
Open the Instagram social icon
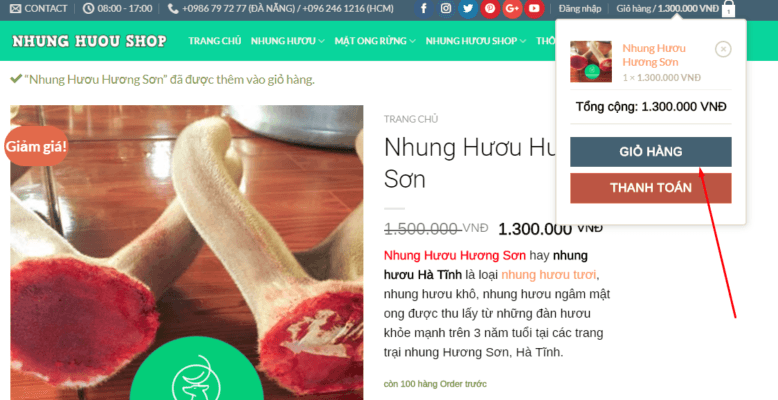446,8
